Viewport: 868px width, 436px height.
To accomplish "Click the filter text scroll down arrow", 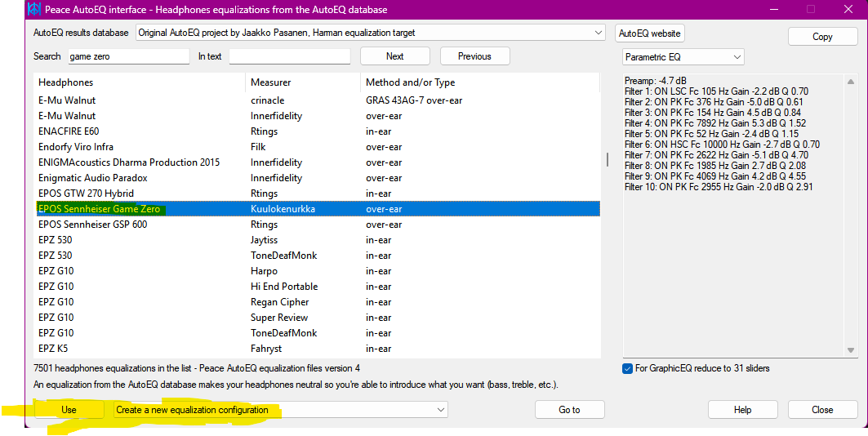I will 851,350.
